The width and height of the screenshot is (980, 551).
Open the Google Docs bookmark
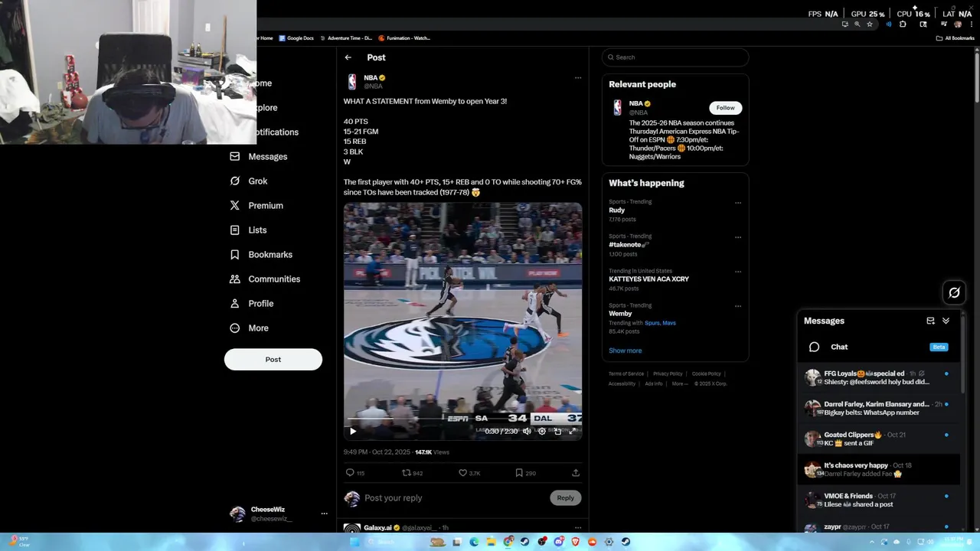296,38
